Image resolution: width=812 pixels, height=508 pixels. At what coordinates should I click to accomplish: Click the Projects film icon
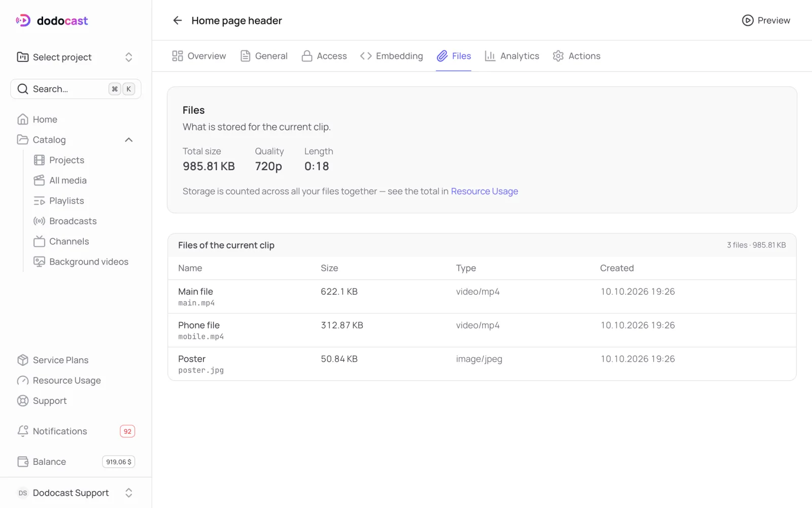click(39, 160)
